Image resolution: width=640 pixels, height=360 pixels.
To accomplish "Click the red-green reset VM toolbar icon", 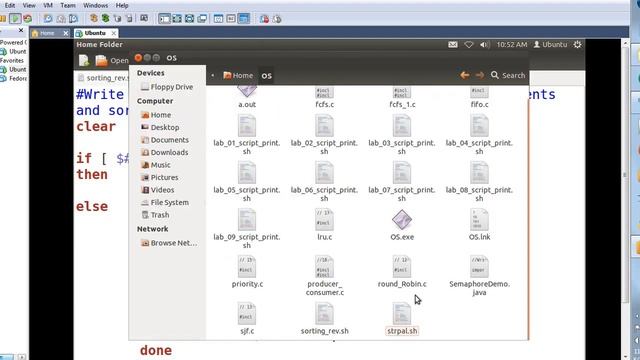I will pyautogui.click(x=27, y=18).
